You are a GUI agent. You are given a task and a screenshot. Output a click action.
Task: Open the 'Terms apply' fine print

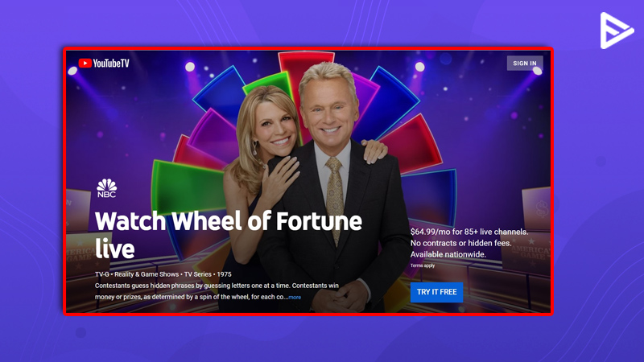[x=422, y=265]
